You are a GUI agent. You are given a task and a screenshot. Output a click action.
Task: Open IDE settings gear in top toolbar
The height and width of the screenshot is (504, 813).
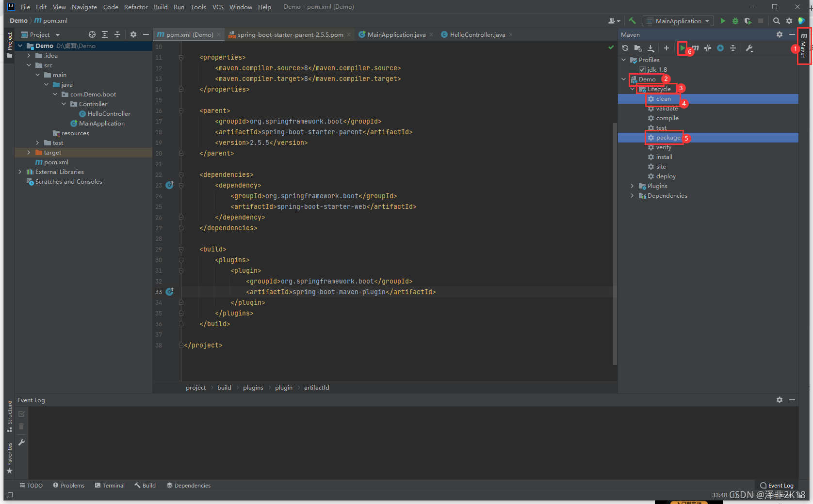pos(789,21)
